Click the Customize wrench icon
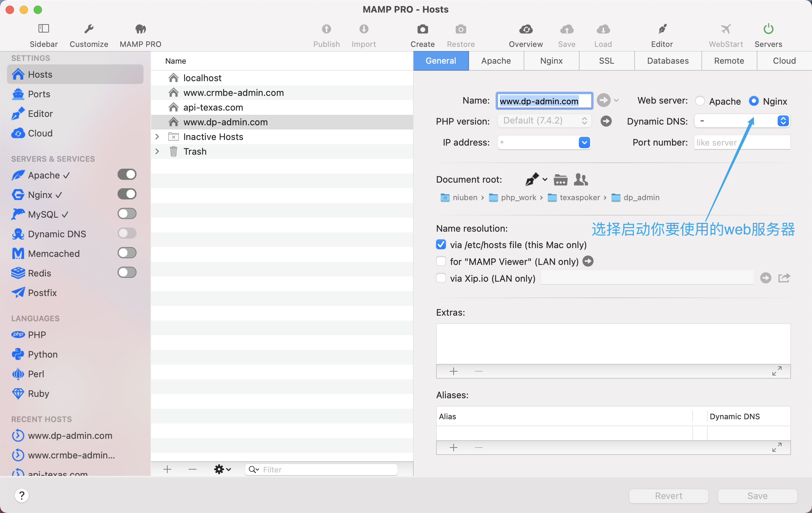This screenshot has width=812, height=513. click(x=89, y=29)
